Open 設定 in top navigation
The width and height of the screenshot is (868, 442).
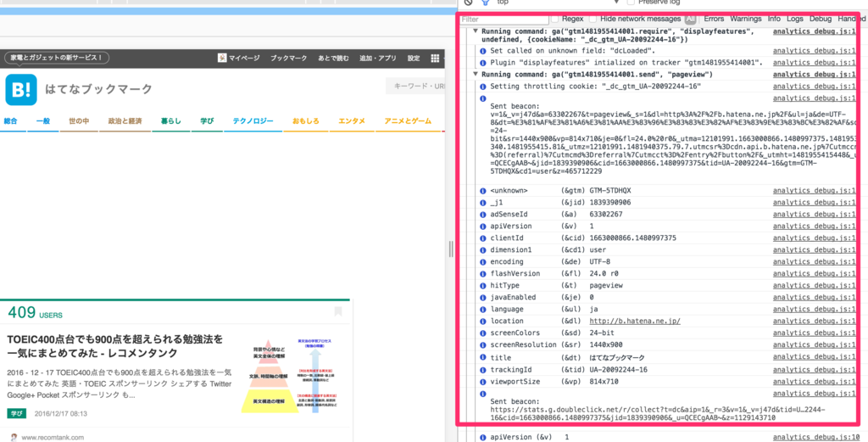[x=414, y=59]
